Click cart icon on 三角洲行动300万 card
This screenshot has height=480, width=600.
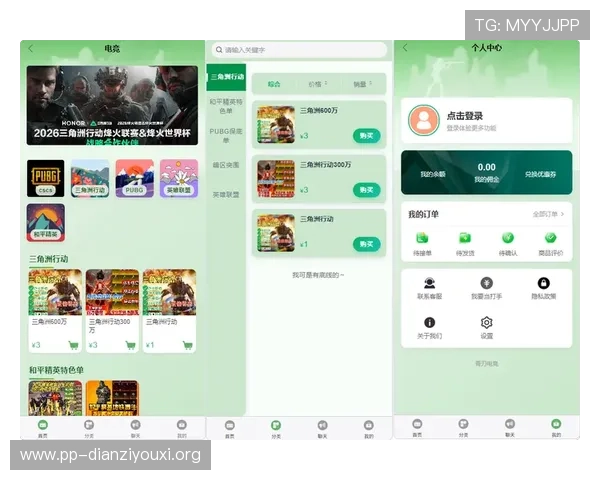click(130, 345)
